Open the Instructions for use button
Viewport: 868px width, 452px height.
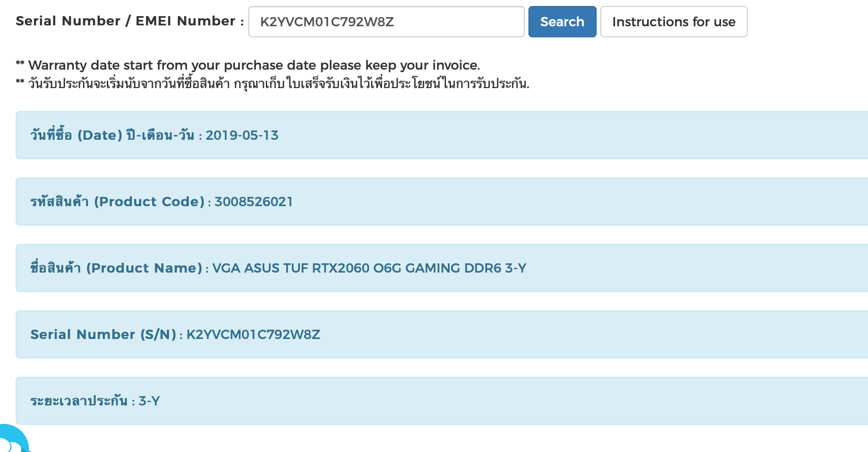tap(674, 22)
